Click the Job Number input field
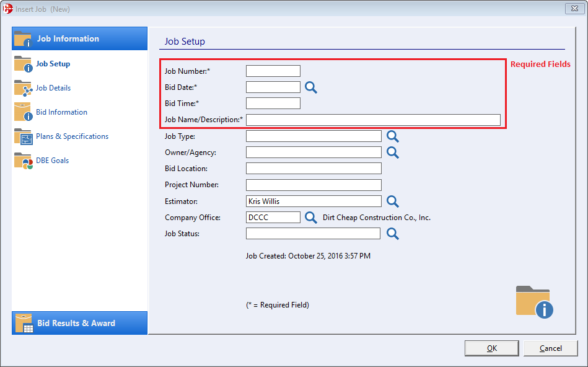The height and width of the screenshot is (367, 588). pos(273,71)
